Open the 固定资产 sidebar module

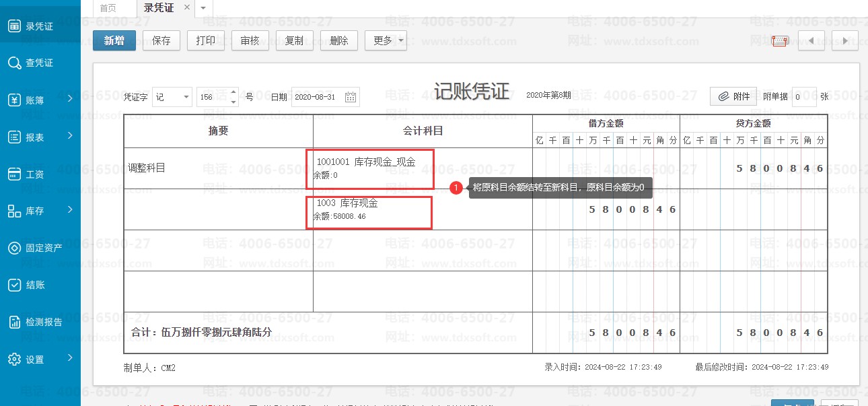40,248
